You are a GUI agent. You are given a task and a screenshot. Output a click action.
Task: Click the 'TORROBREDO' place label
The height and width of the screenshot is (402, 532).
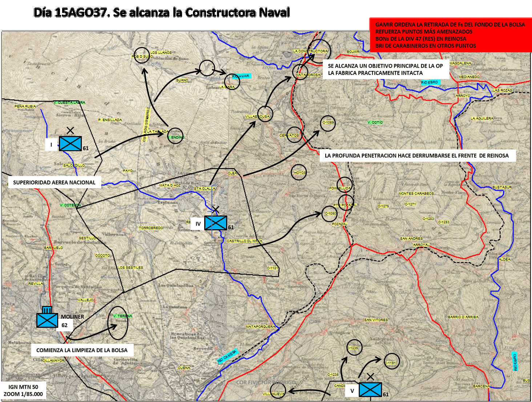(151, 228)
